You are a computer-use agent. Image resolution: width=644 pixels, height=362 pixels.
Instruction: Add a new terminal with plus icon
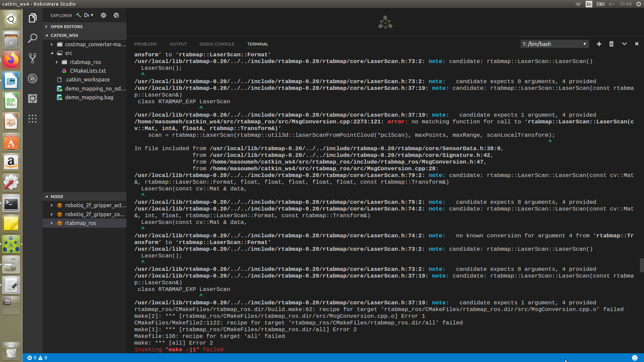tap(599, 44)
